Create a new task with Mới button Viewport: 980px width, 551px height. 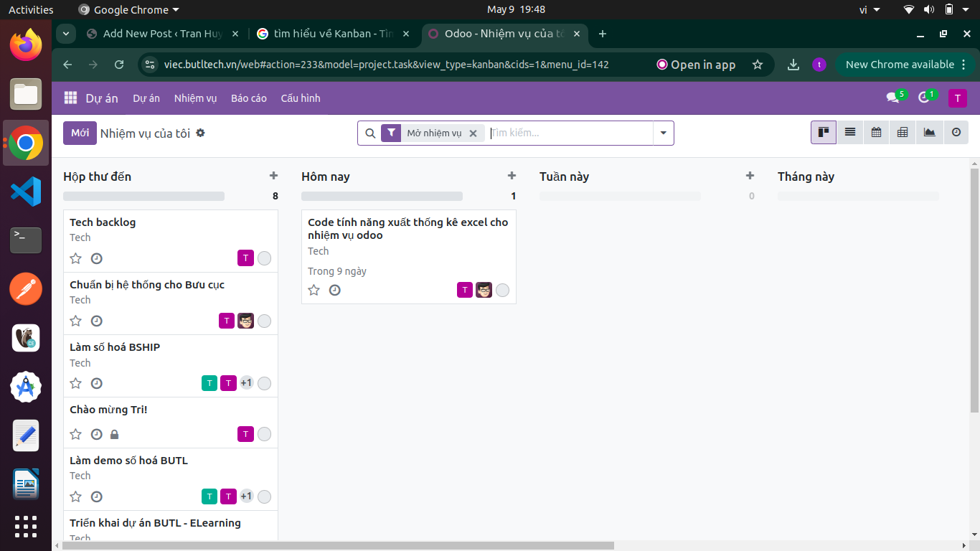click(x=80, y=133)
